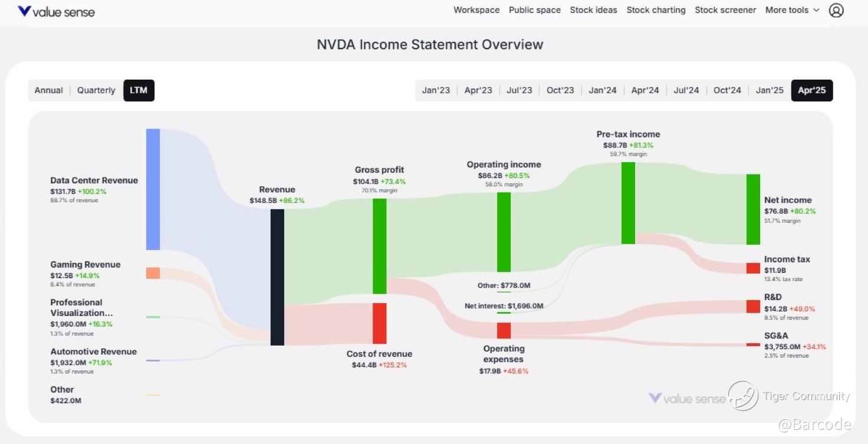The height and width of the screenshot is (444, 868).
Task: Click the "R&D" label
Action: [772, 297]
